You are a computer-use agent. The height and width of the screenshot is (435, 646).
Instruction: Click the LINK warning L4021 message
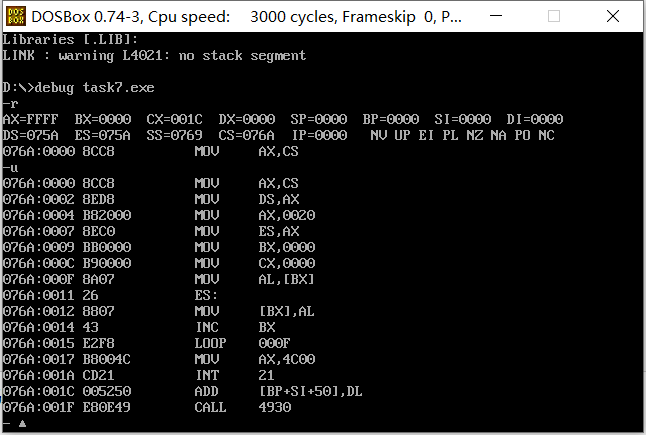pos(154,56)
